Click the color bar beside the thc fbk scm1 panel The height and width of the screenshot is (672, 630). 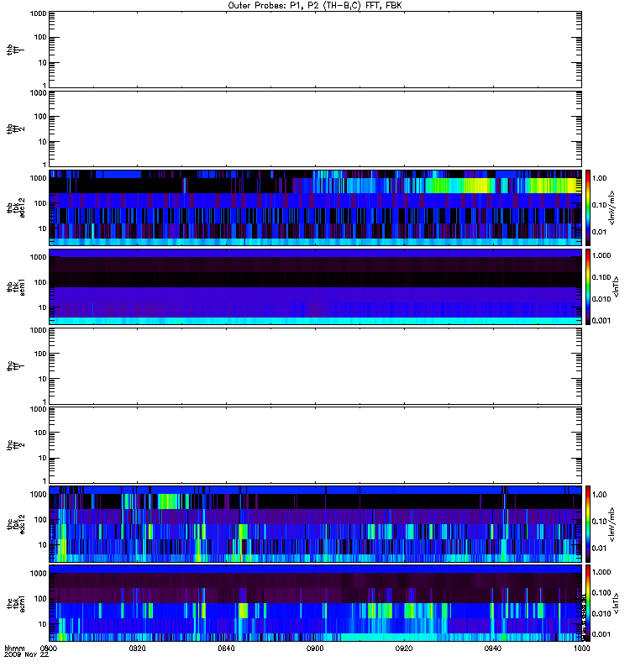coord(588,603)
